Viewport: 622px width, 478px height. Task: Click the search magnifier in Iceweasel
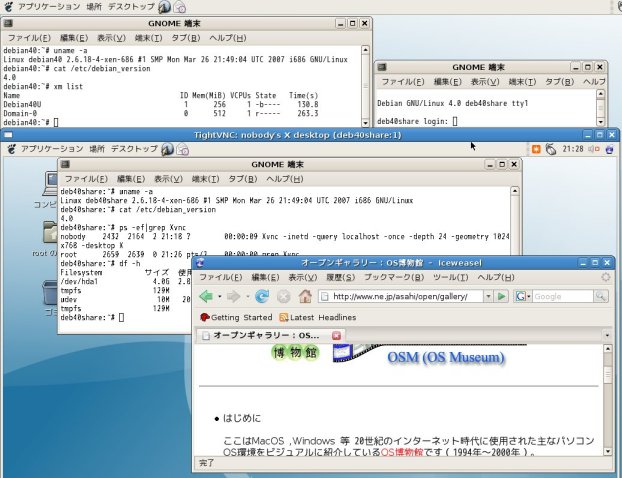[601, 296]
